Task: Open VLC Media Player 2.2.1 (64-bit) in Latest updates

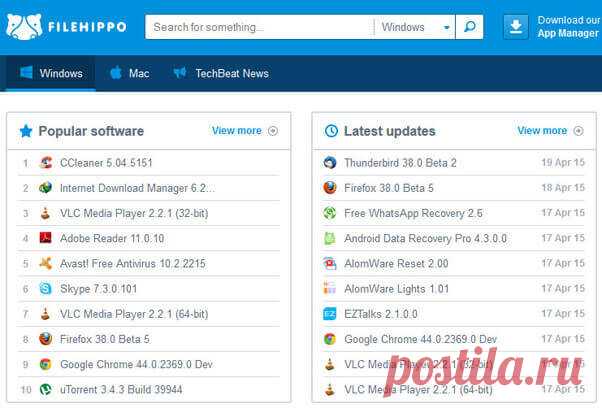Action: pos(418,390)
